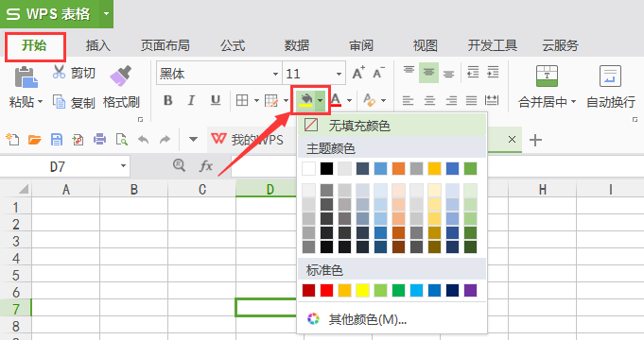Open the 公式 (Formulas) tab
The height and width of the screenshot is (340, 644).
[233, 45]
